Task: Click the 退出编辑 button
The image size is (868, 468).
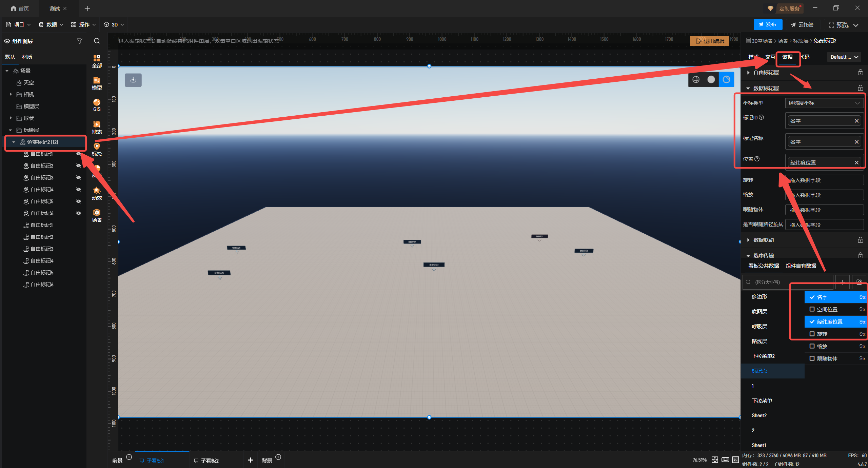Action: pos(710,41)
